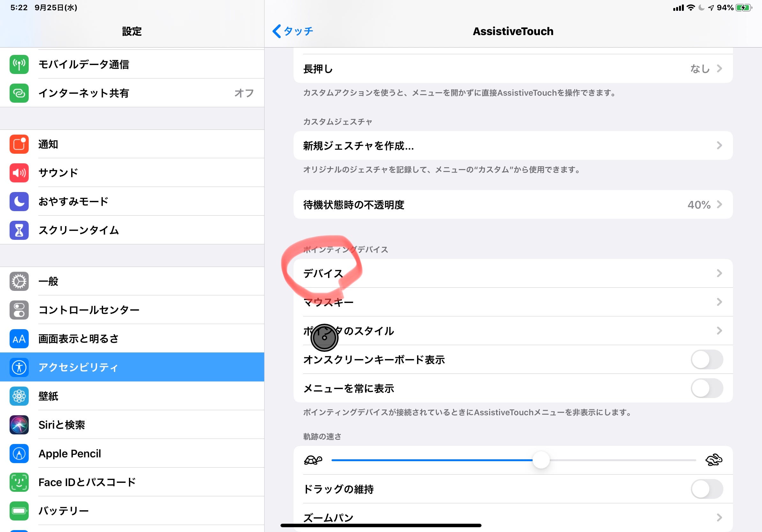Open 待機状態時の不透明度 40% setting
Viewport: 762px width, 532px height.
coord(513,205)
